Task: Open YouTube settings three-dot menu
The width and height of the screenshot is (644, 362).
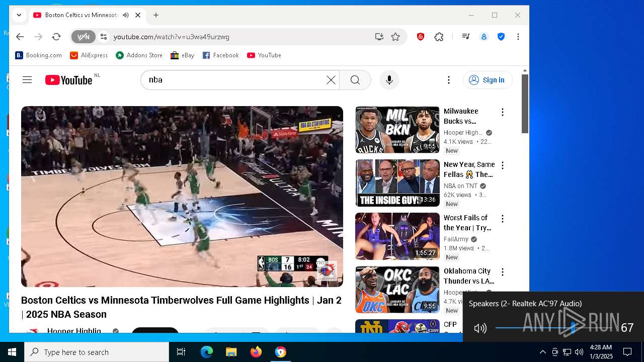Action: tap(448, 80)
